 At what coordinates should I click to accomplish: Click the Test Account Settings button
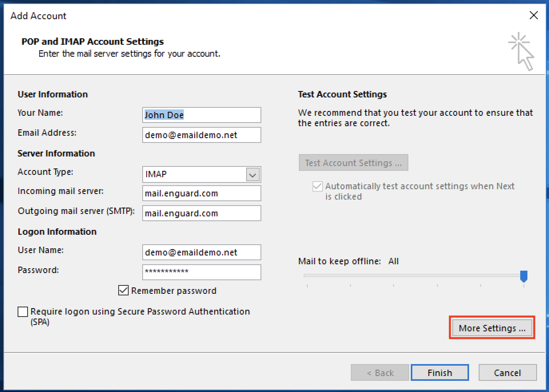(353, 163)
